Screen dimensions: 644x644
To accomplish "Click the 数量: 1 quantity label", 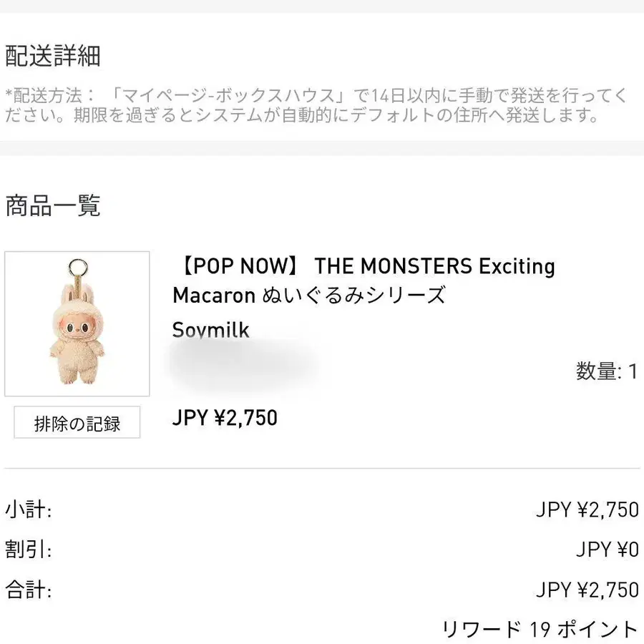I will tap(606, 371).
